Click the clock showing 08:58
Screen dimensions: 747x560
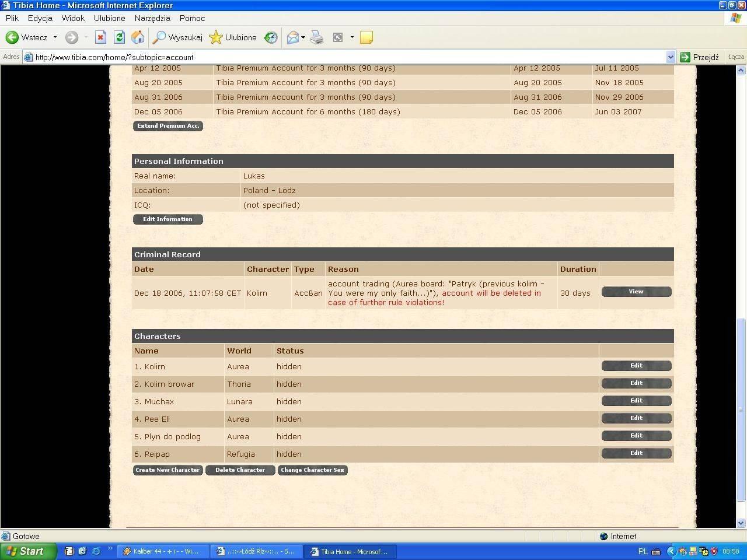(x=731, y=551)
